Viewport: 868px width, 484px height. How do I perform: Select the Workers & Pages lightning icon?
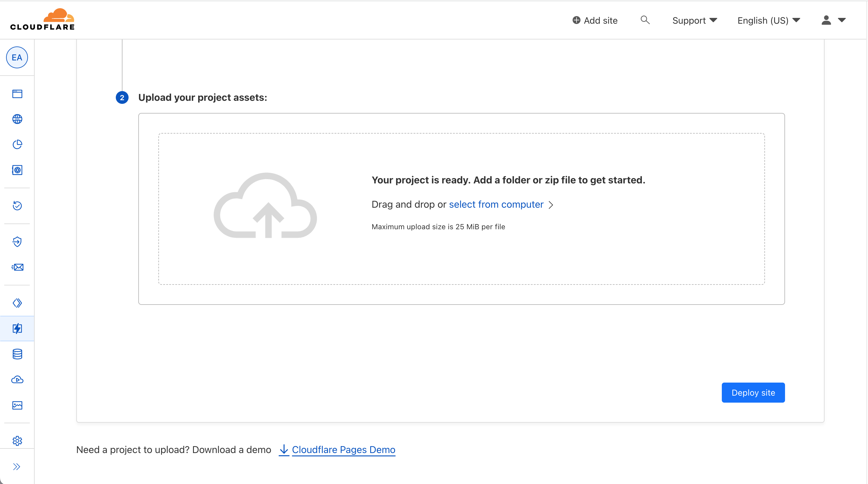pyautogui.click(x=17, y=329)
